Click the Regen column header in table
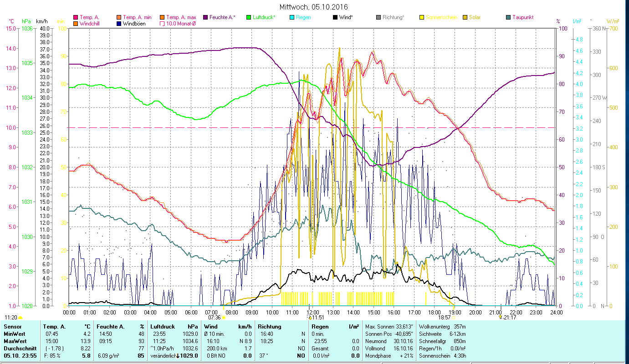629x364 pixels. 320,327
